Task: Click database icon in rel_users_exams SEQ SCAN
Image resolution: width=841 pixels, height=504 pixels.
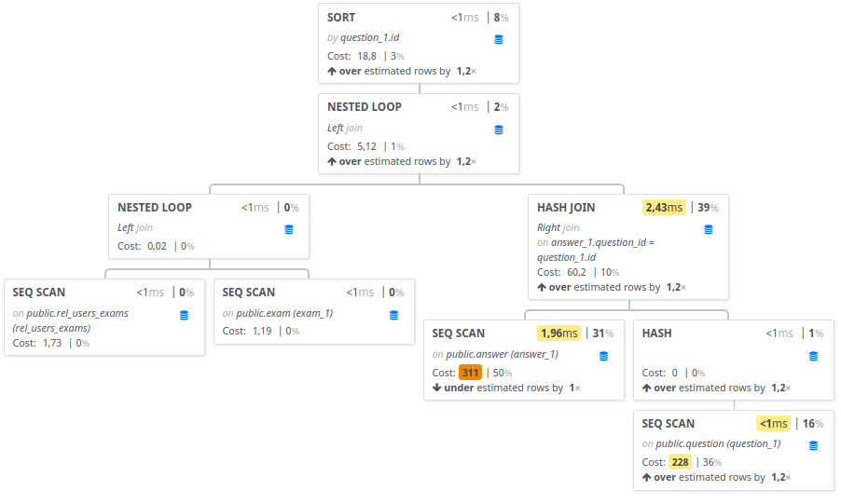Action: tap(184, 315)
